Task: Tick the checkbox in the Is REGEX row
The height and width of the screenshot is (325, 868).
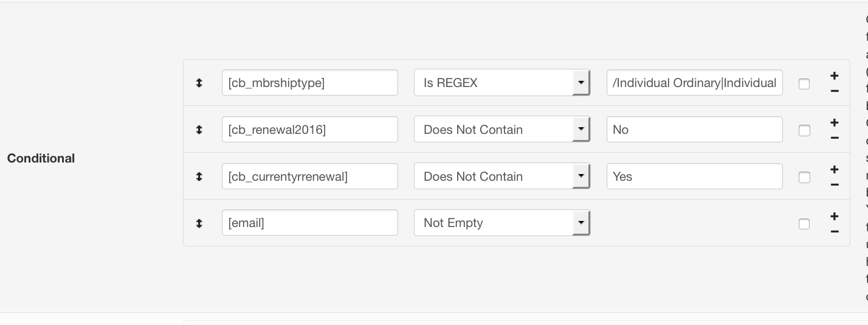Action: tap(804, 83)
